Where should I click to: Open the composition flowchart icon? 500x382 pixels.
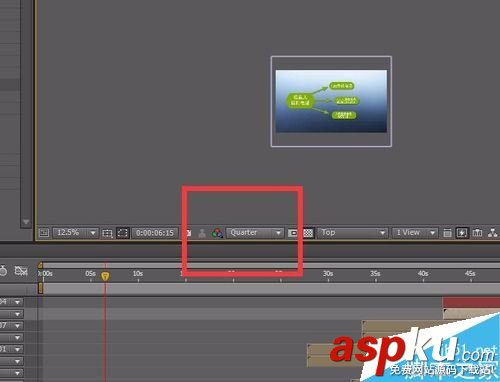[493, 233]
